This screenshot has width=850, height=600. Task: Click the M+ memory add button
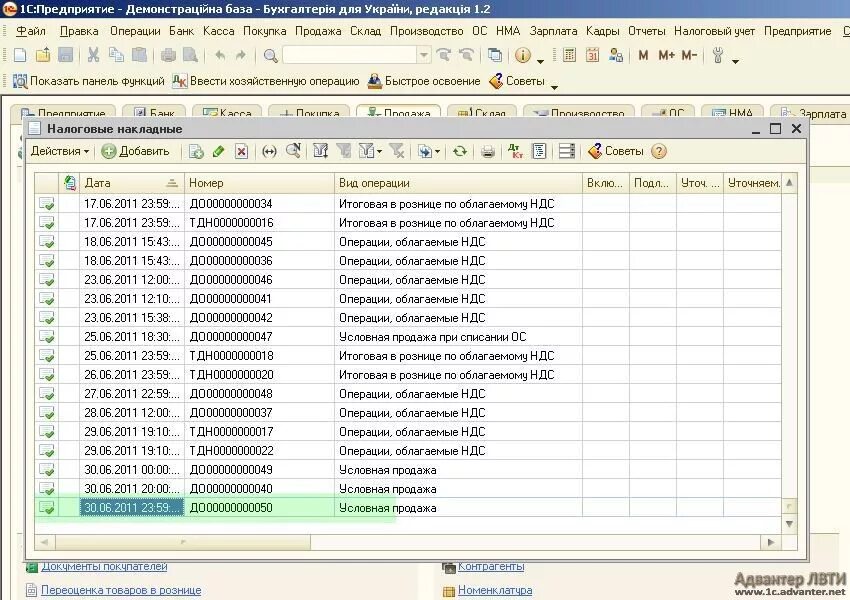tap(666, 55)
